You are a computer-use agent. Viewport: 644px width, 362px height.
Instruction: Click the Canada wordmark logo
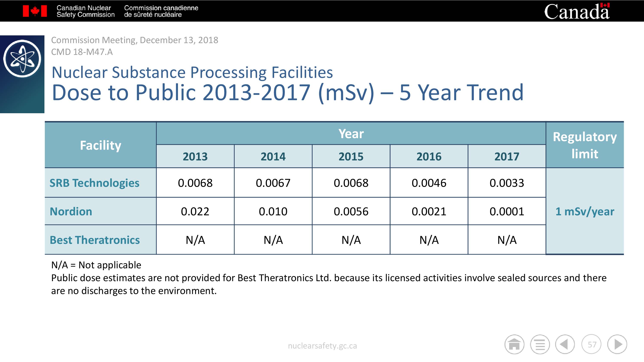[x=577, y=11]
